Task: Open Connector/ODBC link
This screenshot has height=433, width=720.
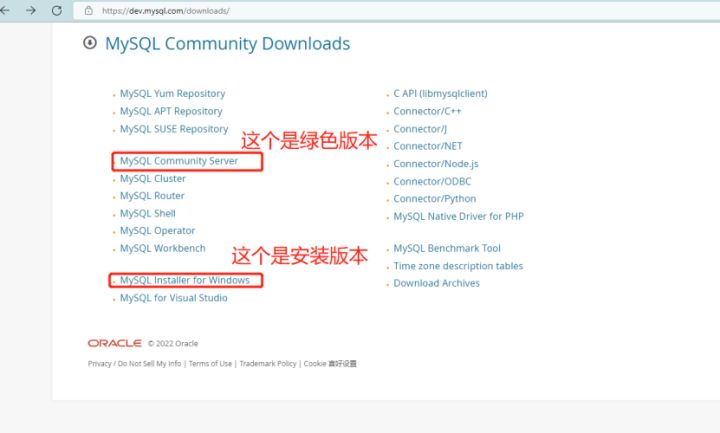Action: coord(432,181)
